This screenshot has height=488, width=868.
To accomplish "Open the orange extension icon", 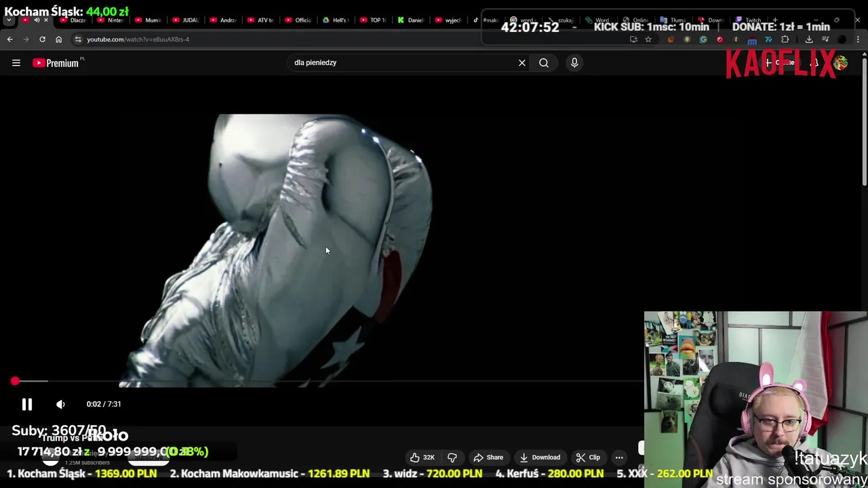I will pos(671,39).
